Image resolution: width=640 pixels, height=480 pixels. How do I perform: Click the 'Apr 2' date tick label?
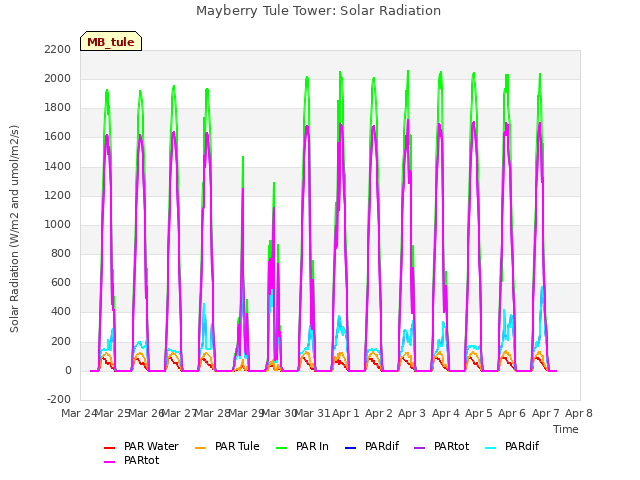coord(379,413)
